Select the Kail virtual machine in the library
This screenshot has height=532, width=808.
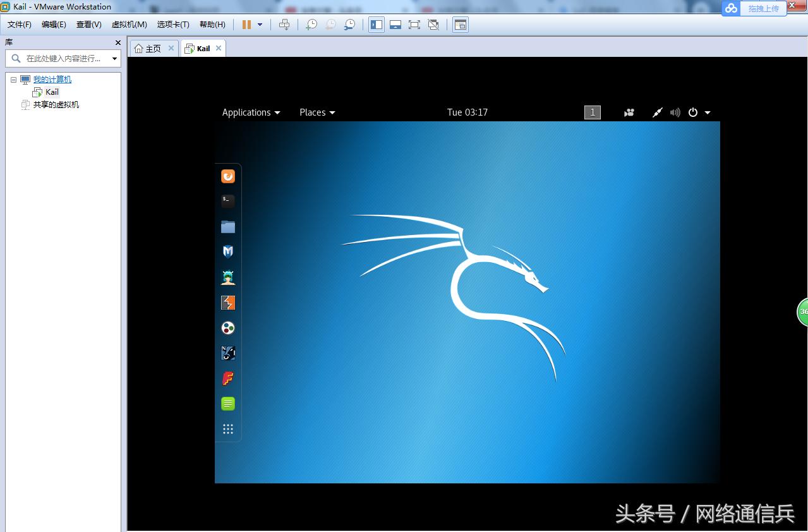coord(52,92)
